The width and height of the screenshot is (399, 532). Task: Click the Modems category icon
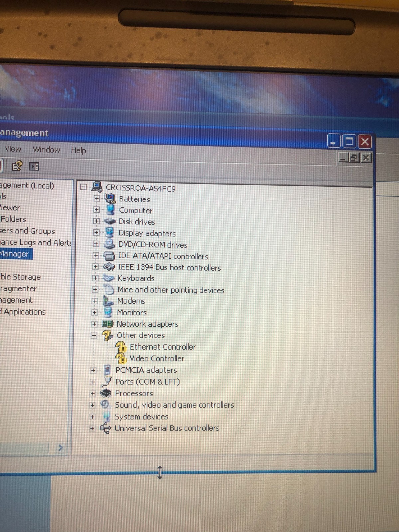point(108,301)
